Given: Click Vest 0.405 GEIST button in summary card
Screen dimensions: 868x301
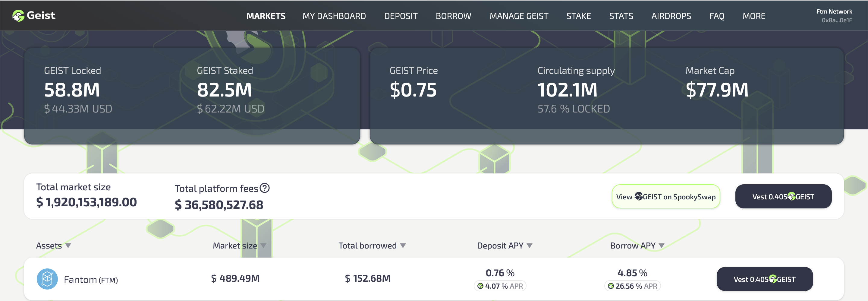Looking at the screenshot, I should coord(783,197).
